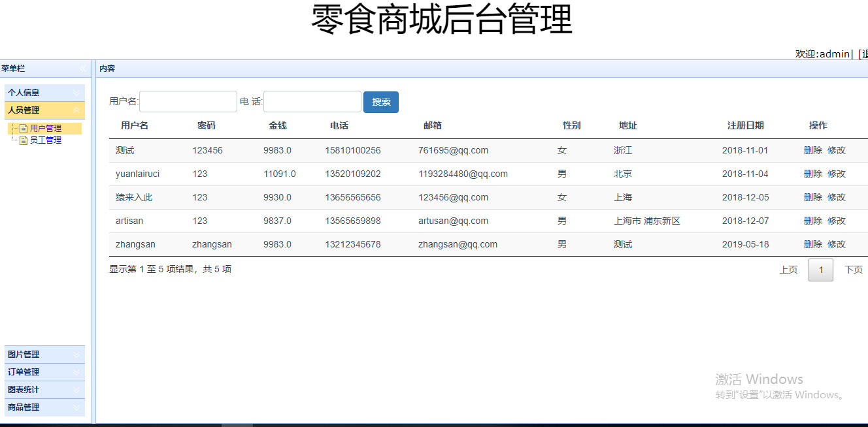Focus the 用户名 search input field
Viewport: 868px width, 427px height.
[x=188, y=102]
